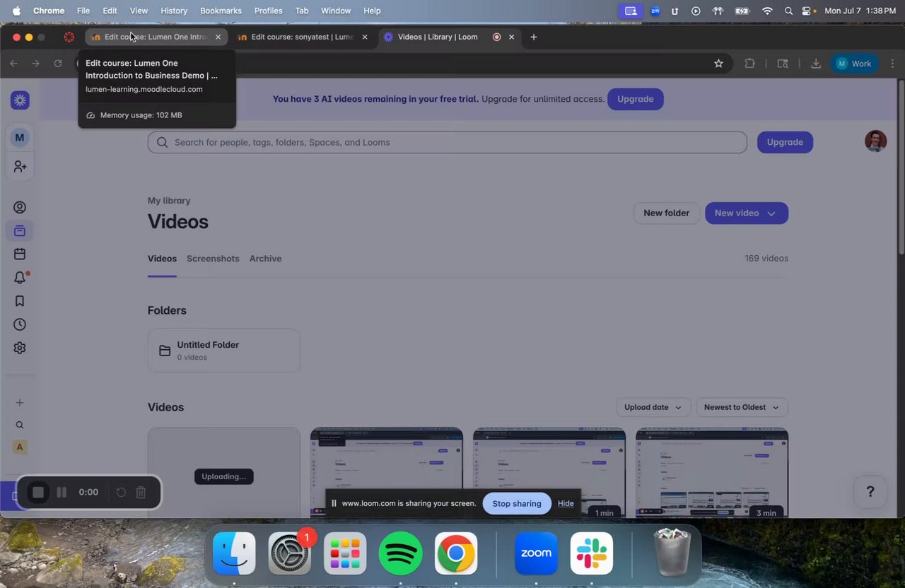The image size is (905, 588).
Task: Open the help question mark button
Action: pyautogui.click(x=870, y=492)
